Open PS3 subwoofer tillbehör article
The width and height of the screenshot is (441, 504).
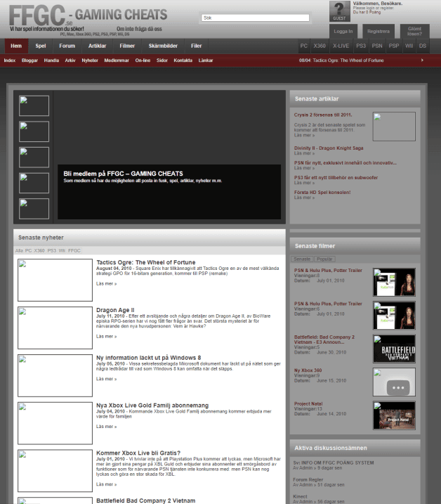click(336, 177)
